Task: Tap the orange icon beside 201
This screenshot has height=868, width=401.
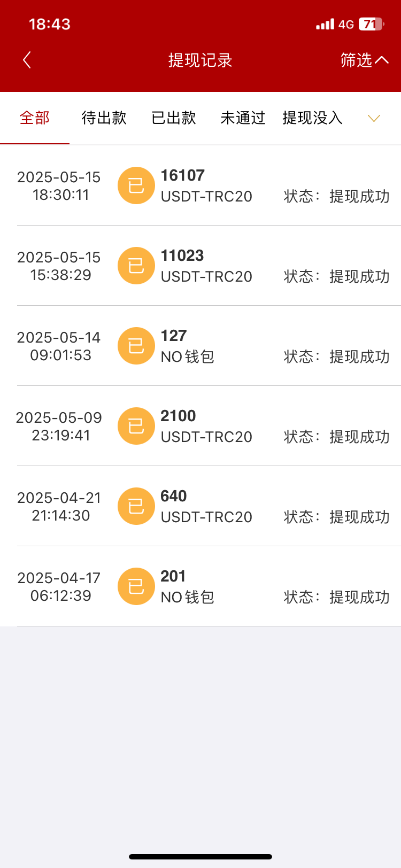Action: pyautogui.click(x=136, y=586)
